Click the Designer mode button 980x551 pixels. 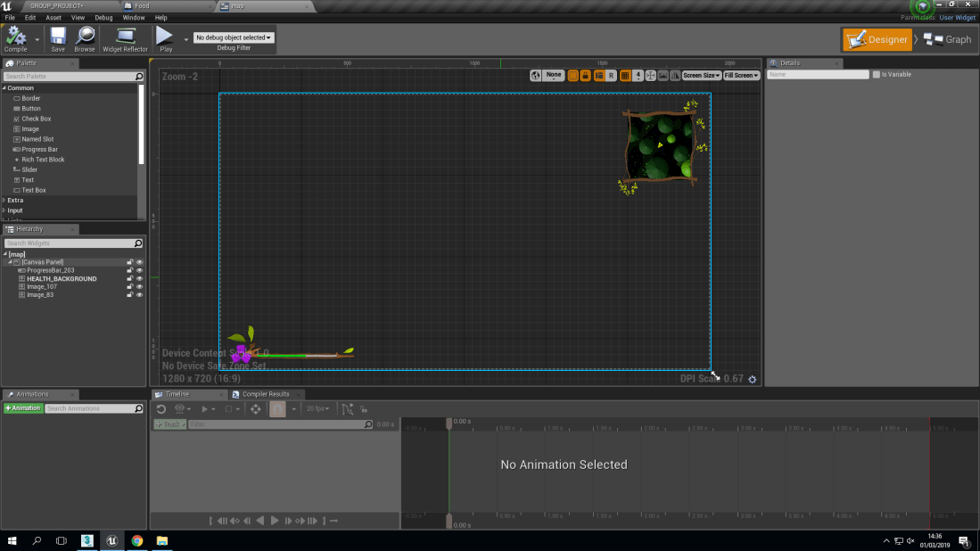coord(877,39)
